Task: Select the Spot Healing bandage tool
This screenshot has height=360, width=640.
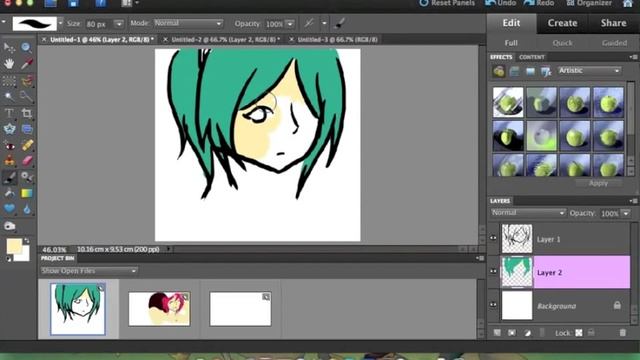Action: [x=26, y=145]
